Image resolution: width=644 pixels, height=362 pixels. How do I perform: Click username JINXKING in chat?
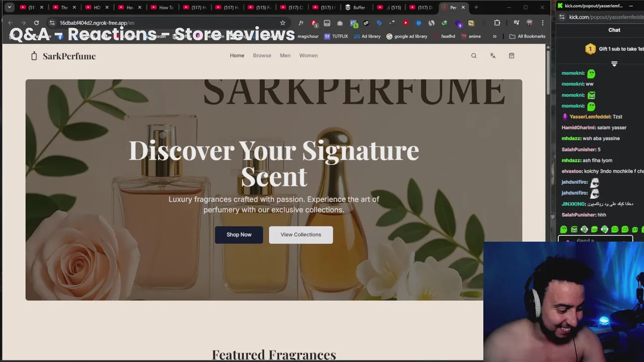click(x=573, y=204)
